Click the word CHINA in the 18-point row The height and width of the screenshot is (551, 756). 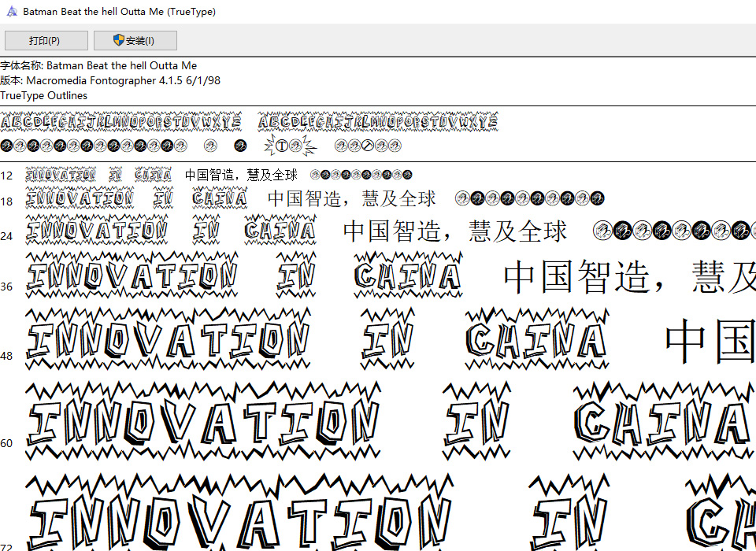point(220,198)
